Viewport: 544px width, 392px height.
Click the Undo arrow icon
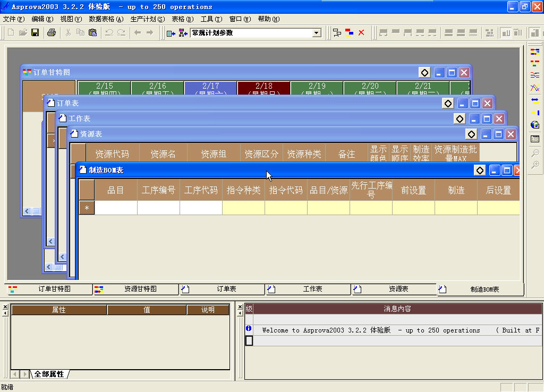pos(109,32)
